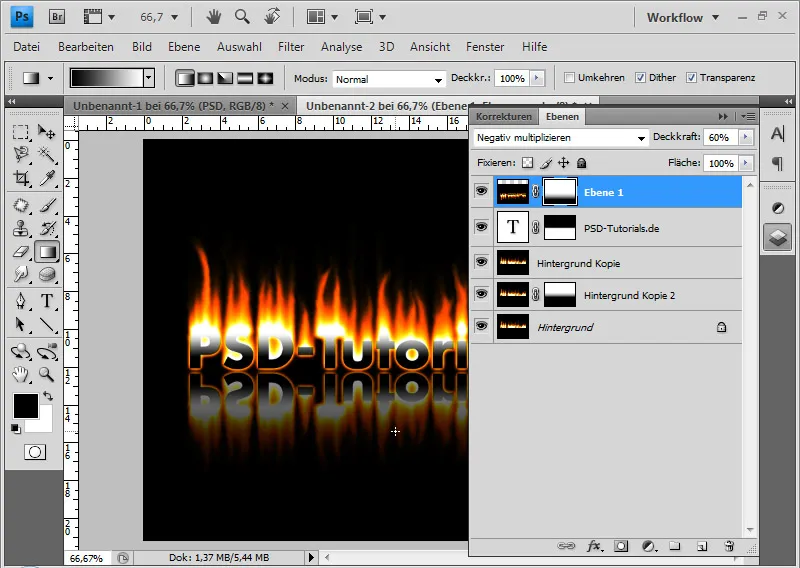Hide the Hintergrund Kopie 2 layer
800x568 pixels.
tap(481, 294)
